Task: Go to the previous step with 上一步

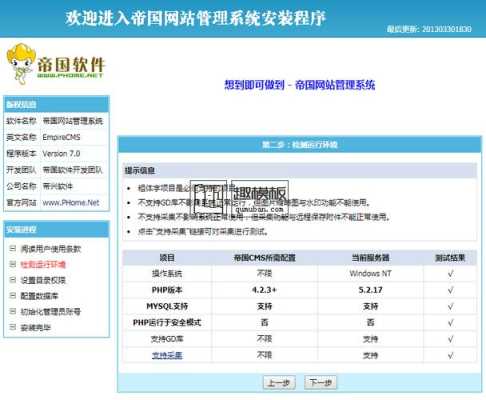Action: click(x=279, y=382)
